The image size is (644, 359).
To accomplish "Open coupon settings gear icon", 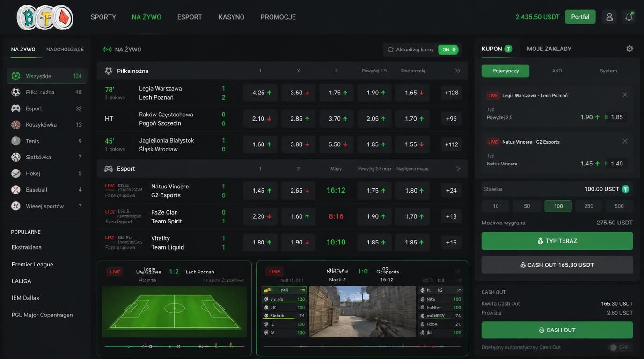I will click(x=629, y=49).
